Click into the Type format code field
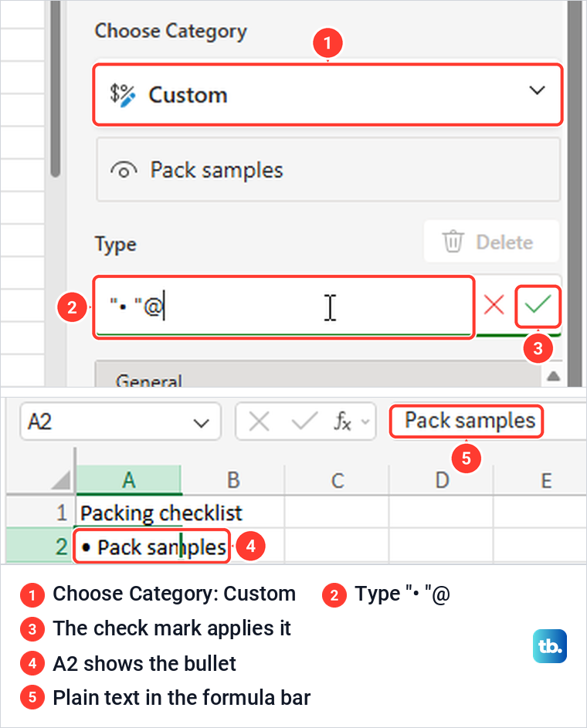 coord(283,307)
